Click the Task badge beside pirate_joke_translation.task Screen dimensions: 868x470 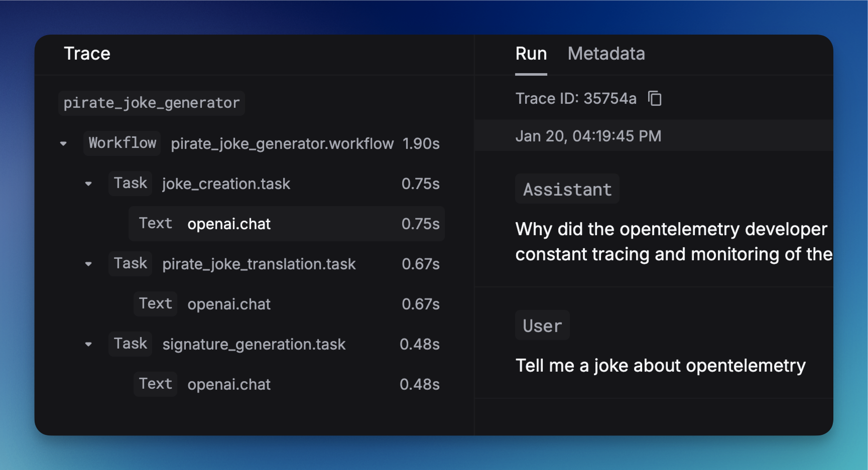point(130,264)
